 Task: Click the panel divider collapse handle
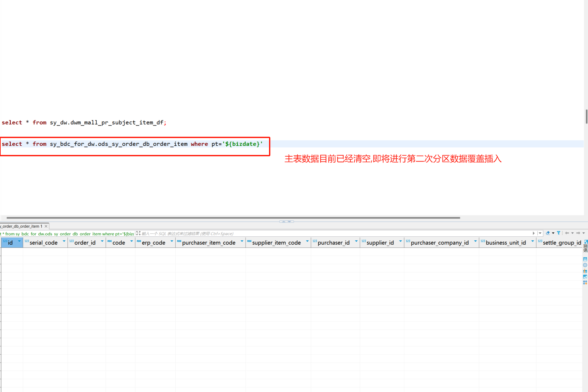(287, 221)
